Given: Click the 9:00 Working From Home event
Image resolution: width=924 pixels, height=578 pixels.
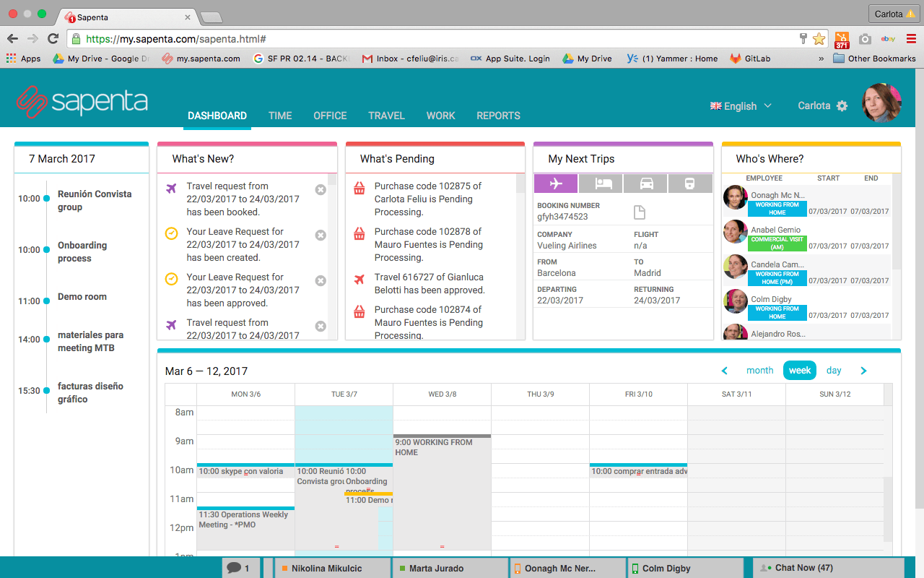Looking at the screenshot, I should 442,491.
